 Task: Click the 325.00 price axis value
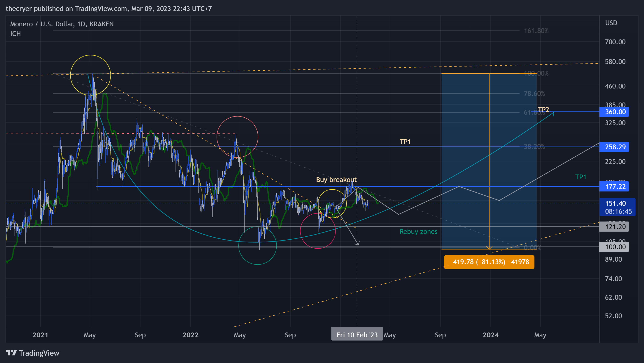(615, 123)
